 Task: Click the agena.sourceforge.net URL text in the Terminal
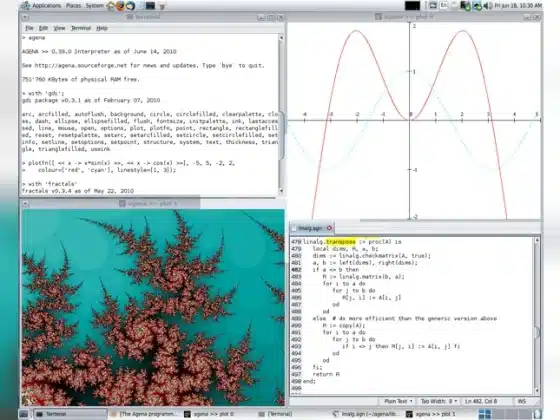(81, 65)
